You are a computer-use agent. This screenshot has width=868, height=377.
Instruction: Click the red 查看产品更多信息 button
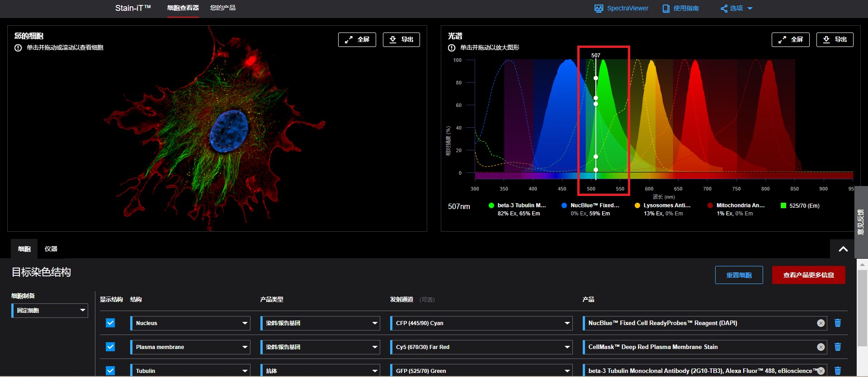tap(809, 275)
